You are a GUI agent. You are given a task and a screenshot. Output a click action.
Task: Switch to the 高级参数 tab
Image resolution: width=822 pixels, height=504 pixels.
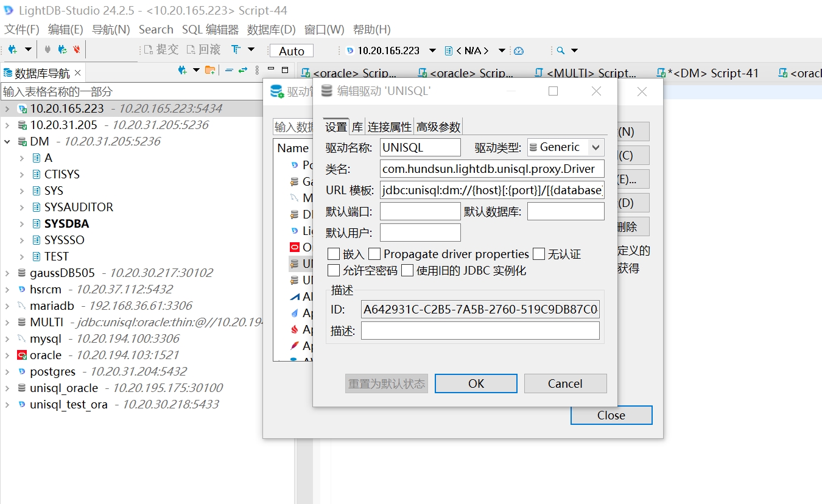[438, 127]
